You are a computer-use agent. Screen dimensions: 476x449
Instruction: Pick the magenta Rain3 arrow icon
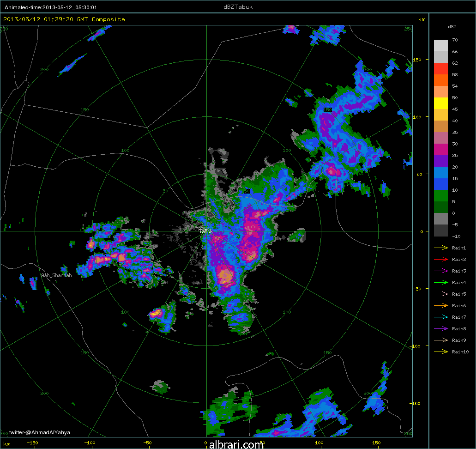pyautogui.click(x=441, y=271)
